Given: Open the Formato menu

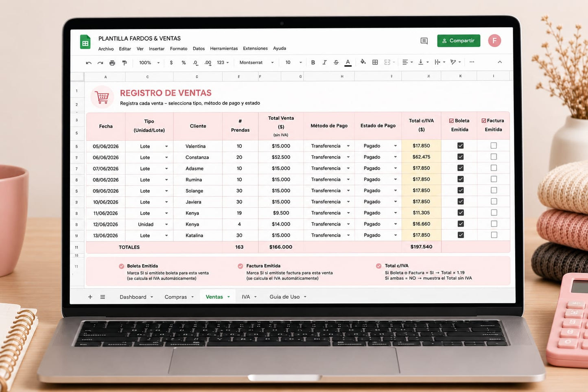Looking at the screenshot, I should [179, 49].
